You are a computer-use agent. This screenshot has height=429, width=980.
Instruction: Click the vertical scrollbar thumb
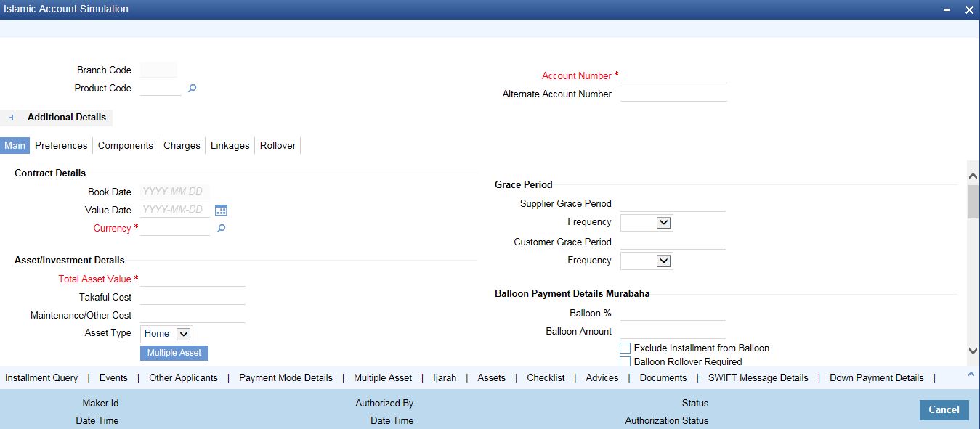click(x=973, y=202)
